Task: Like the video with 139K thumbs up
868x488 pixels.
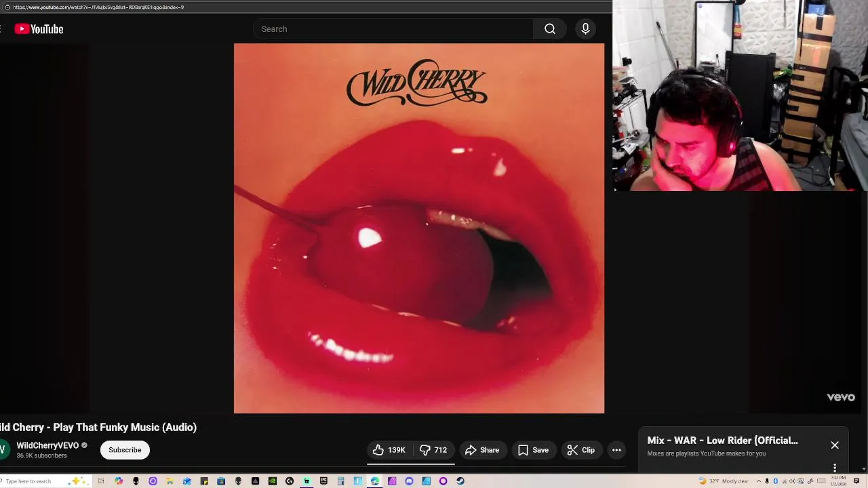Action: click(389, 450)
